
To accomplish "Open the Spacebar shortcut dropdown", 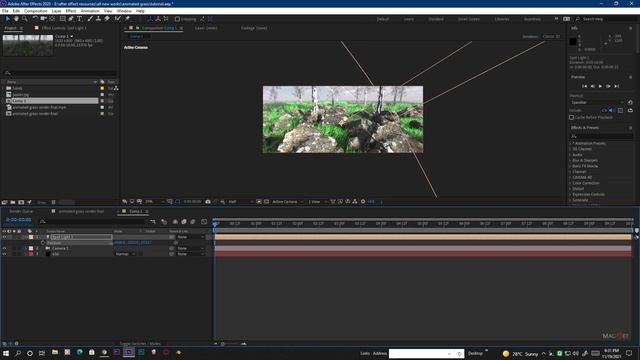I will [x=597, y=102].
